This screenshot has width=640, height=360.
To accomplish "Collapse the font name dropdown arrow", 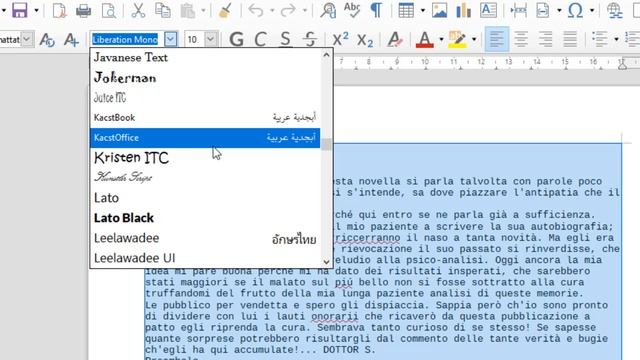I will [171, 40].
